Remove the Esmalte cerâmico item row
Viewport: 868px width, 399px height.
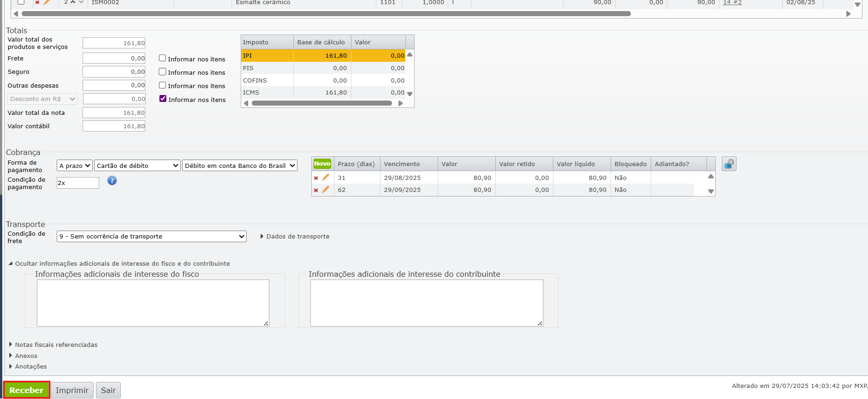pyautogui.click(x=37, y=2)
